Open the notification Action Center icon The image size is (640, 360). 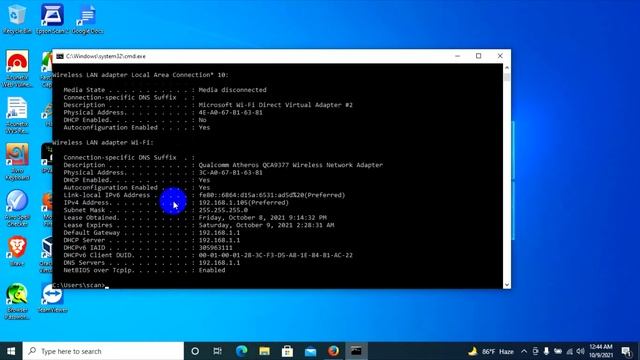pos(627,351)
